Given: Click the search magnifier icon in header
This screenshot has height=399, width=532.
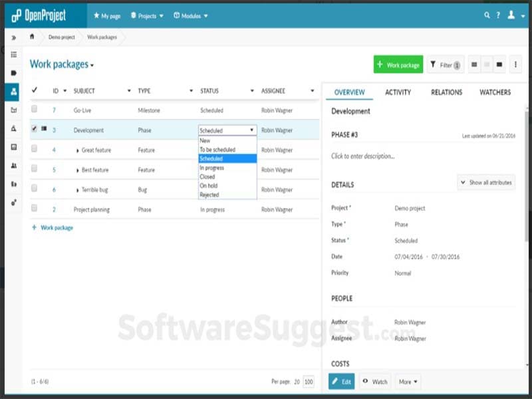Looking at the screenshot, I should click(x=487, y=15).
